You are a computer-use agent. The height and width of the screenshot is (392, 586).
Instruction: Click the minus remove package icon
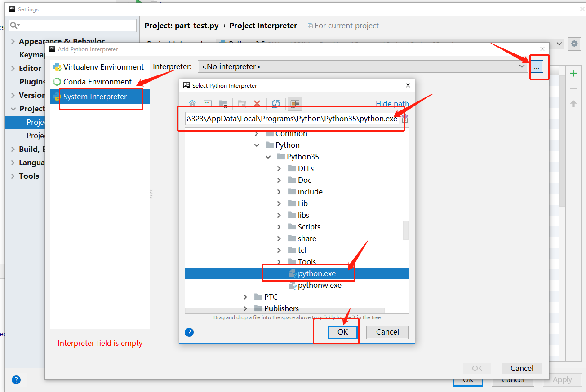pos(573,88)
